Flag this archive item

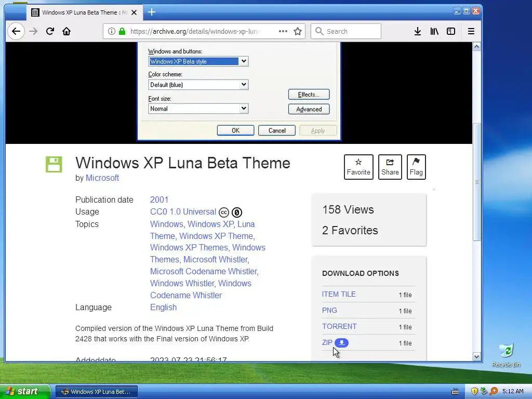(x=416, y=167)
